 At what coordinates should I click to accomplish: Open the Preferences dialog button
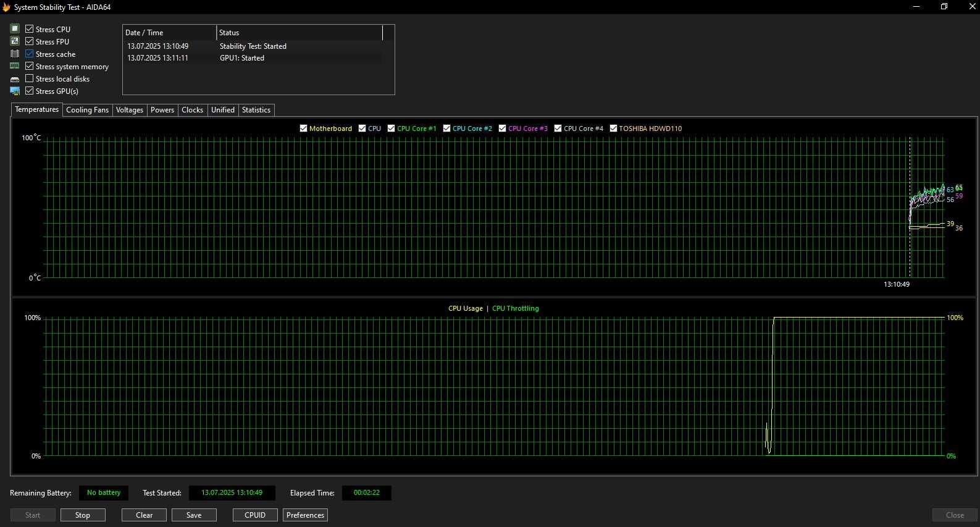[x=305, y=515]
